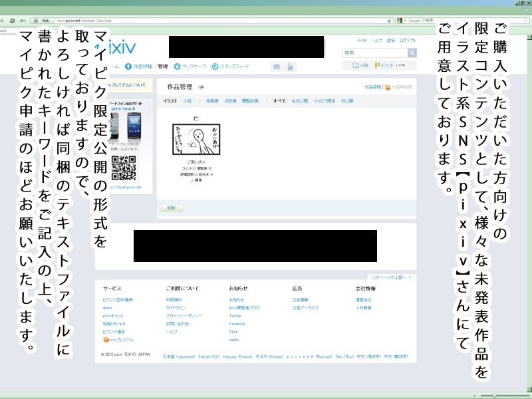The image size is (532, 399).
Task: Click the pixivプレミアム orange icon link
Action: pyautogui.click(x=119, y=340)
